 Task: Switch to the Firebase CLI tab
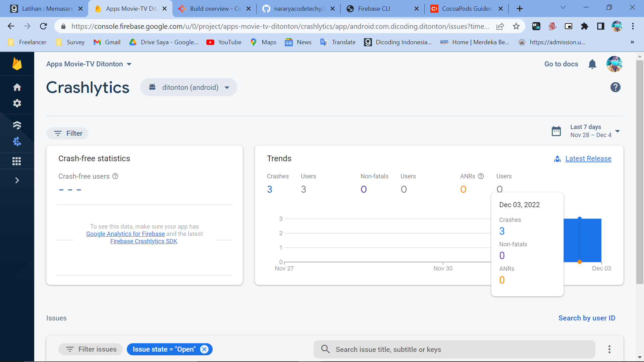373,8
